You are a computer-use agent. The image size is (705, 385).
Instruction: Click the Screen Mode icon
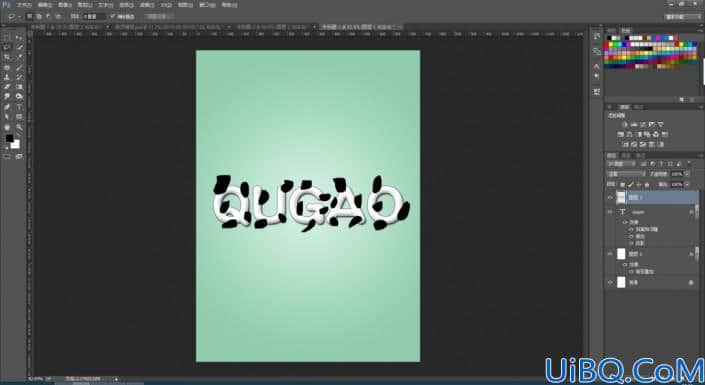(19, 157)
